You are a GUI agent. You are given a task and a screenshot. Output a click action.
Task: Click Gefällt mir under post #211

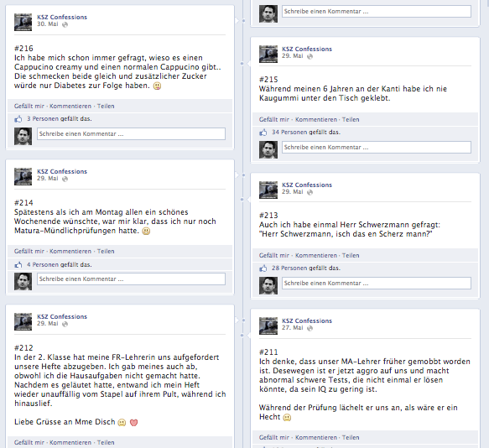274,437
